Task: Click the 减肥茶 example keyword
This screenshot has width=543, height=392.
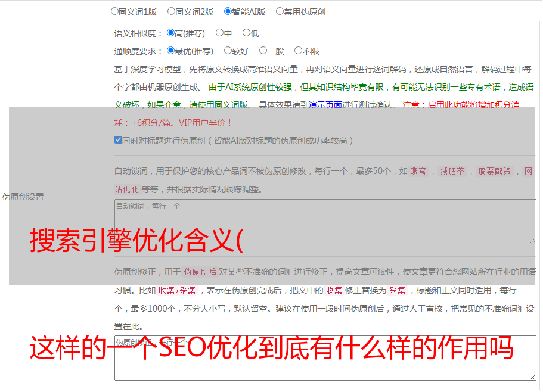Action: pos(452,171)
